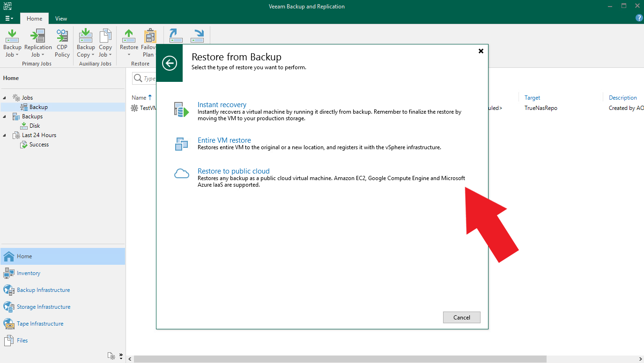
Task: Cancel the Restore from Backup dialog
Action: click(x=461, y=318)
